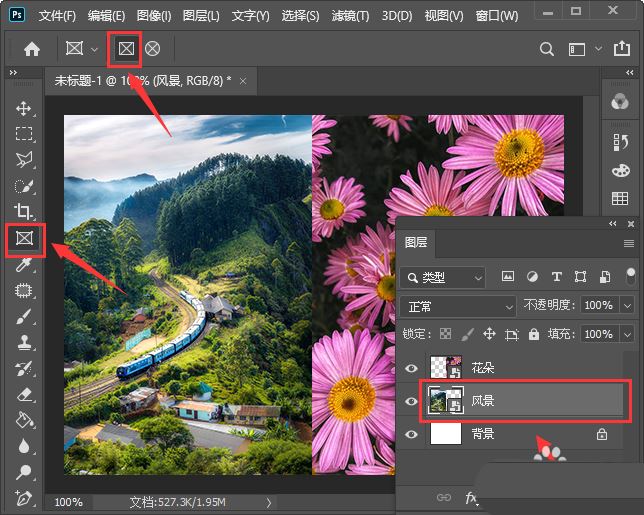This screenshot has height=515, width=644.
Task: Open the 图像(I) menu
Action: [x=154, y=16]
